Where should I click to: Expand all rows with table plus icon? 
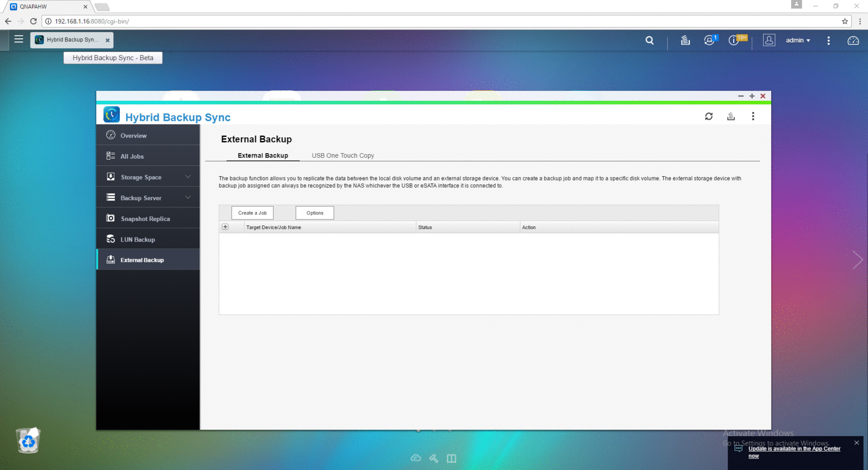(x=225, y=227)
